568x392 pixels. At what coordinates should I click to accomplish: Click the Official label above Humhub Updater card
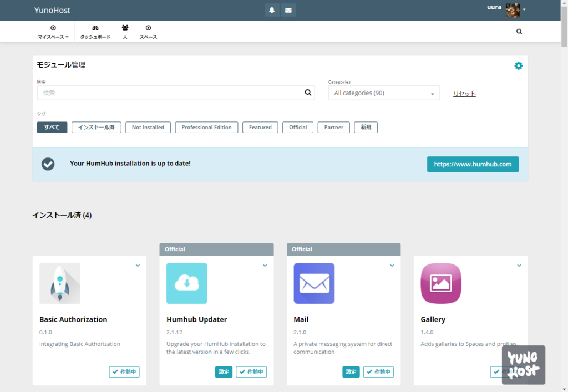175,249
